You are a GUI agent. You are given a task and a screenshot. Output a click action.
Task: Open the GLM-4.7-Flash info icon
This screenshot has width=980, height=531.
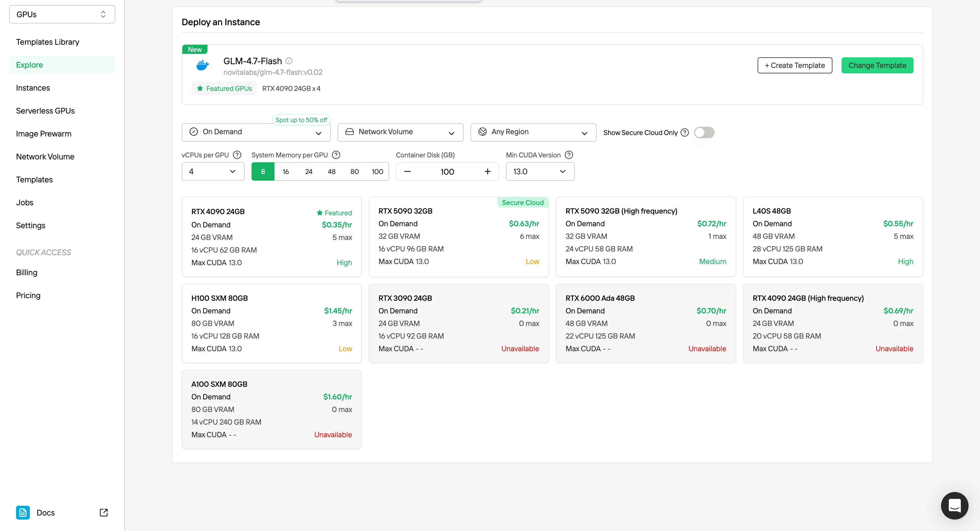[289, 61]
